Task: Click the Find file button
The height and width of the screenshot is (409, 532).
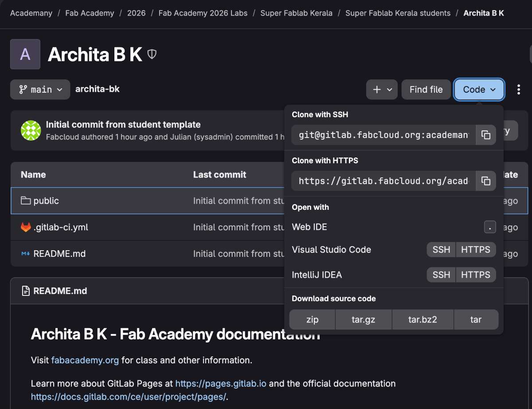Action: 426,90
